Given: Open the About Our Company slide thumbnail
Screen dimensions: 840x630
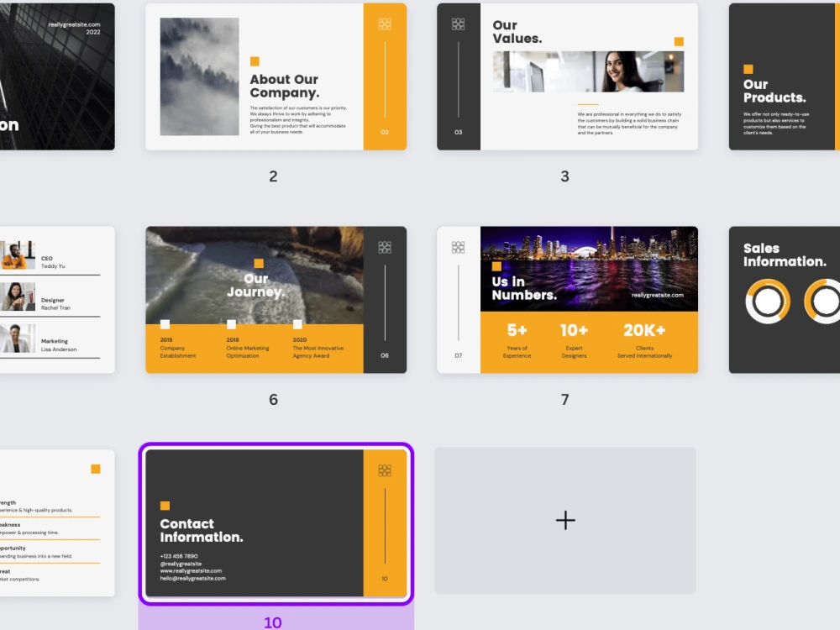Looking at the screenshot, I should [273, 76].
